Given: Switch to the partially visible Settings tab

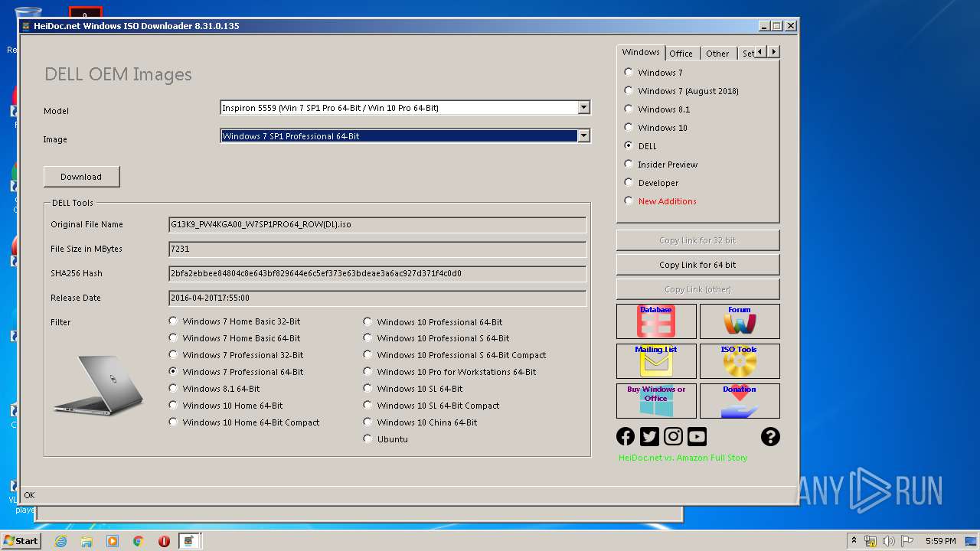Looking at the screenshot, I should pos(746,54).
